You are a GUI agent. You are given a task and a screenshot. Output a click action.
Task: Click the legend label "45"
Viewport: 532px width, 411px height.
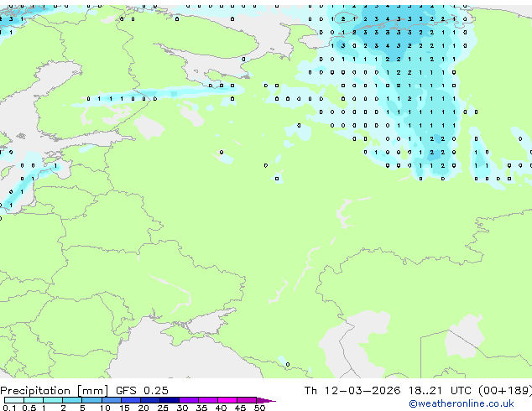(x=240, y=408)
